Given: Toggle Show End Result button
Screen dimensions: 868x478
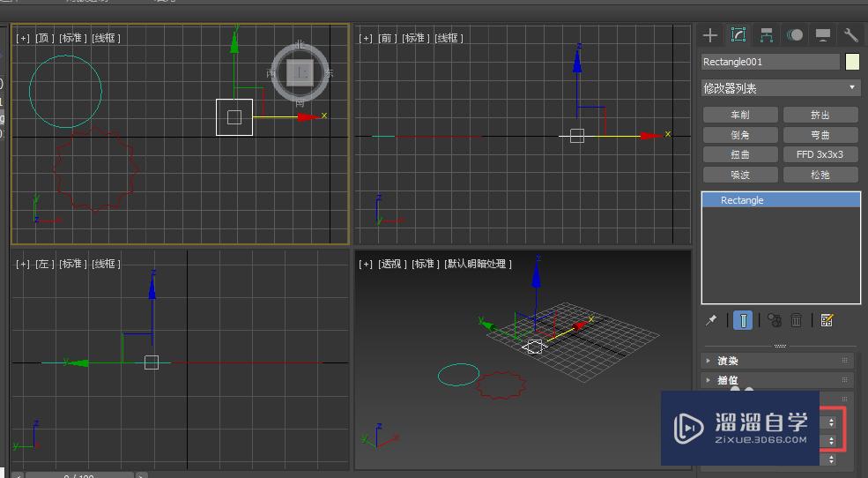Looking at the screenshot, I should click(743, 320).
